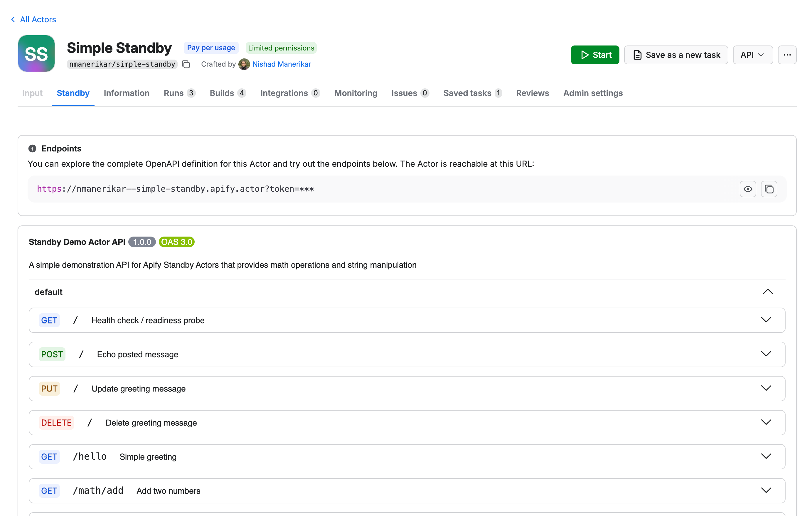This screenshot has height=516, width=812.
Task: Open Nishad Manerikar's profile link
Action: click(x=282, y=64)
